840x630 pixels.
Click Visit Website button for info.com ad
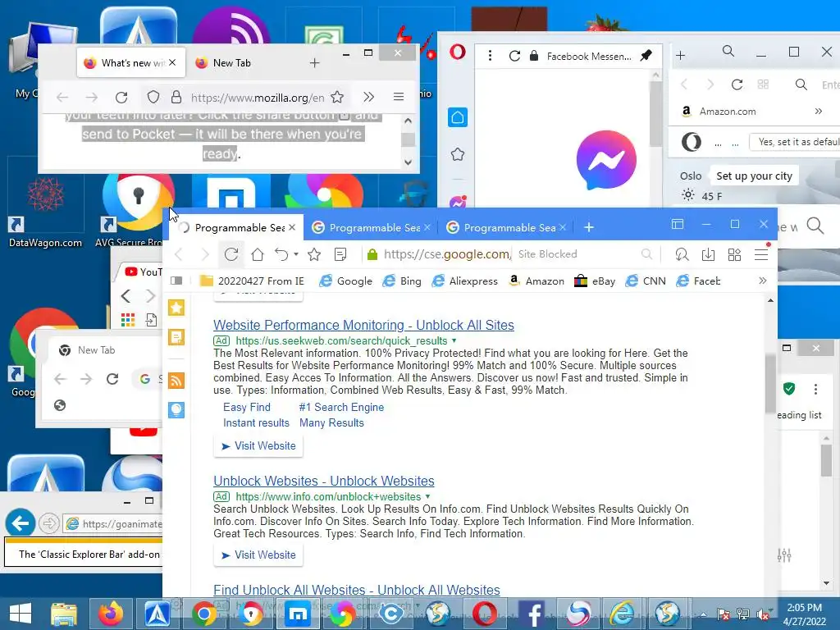258,555
